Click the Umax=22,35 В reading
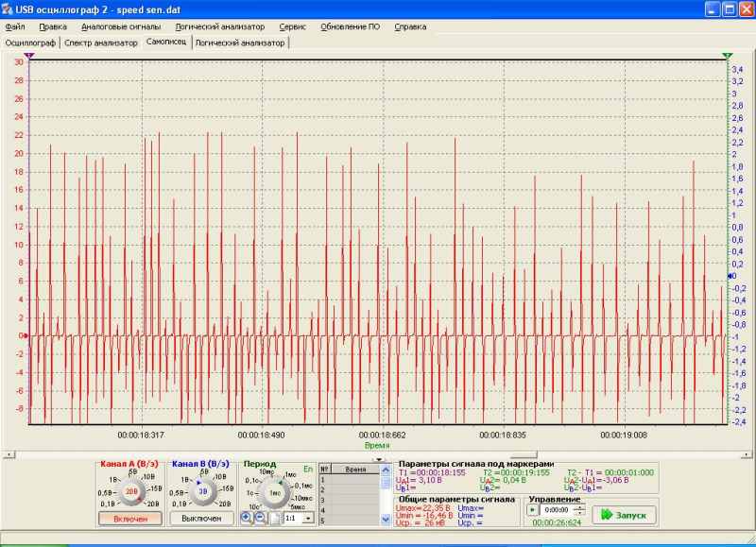The width and height of the screenshot is (756, 547). tap(422, 508)
